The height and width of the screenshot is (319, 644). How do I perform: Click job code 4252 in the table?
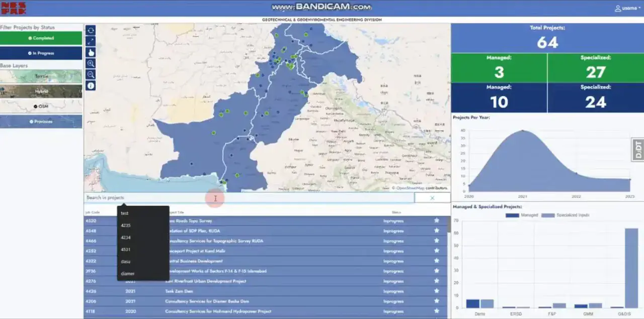[x=91, y=251]
